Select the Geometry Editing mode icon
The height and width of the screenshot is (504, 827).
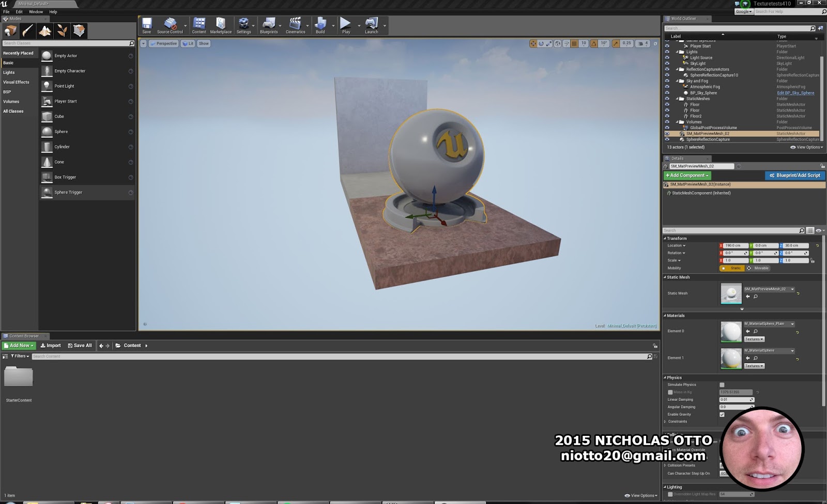pos(79,31)
